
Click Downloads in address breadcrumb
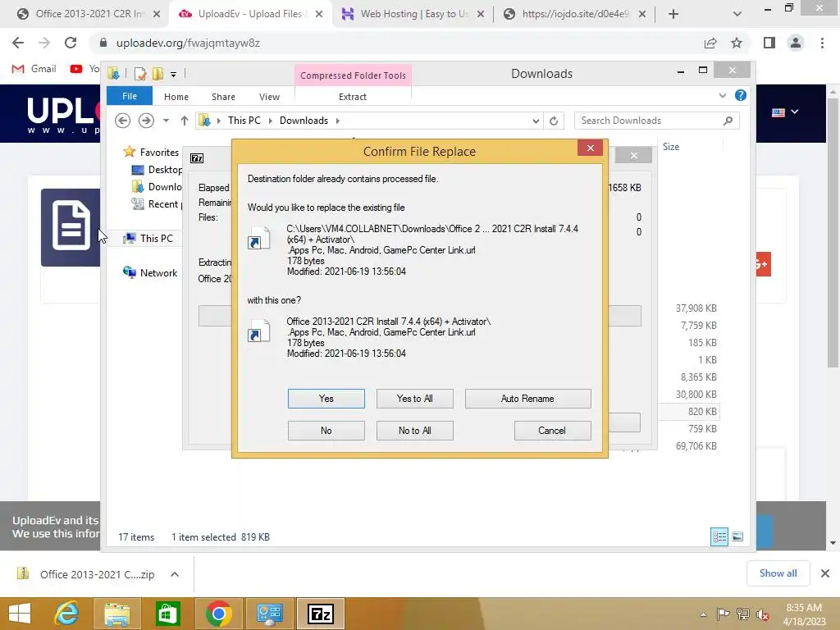click(x=304, y=121)
